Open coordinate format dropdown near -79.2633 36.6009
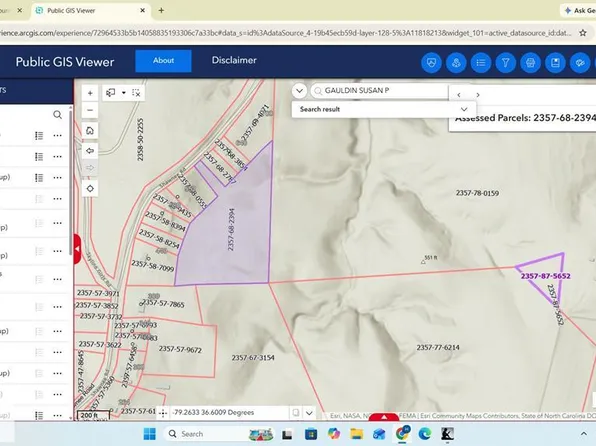This screenshot has width=596, height=446. (309, 413)
